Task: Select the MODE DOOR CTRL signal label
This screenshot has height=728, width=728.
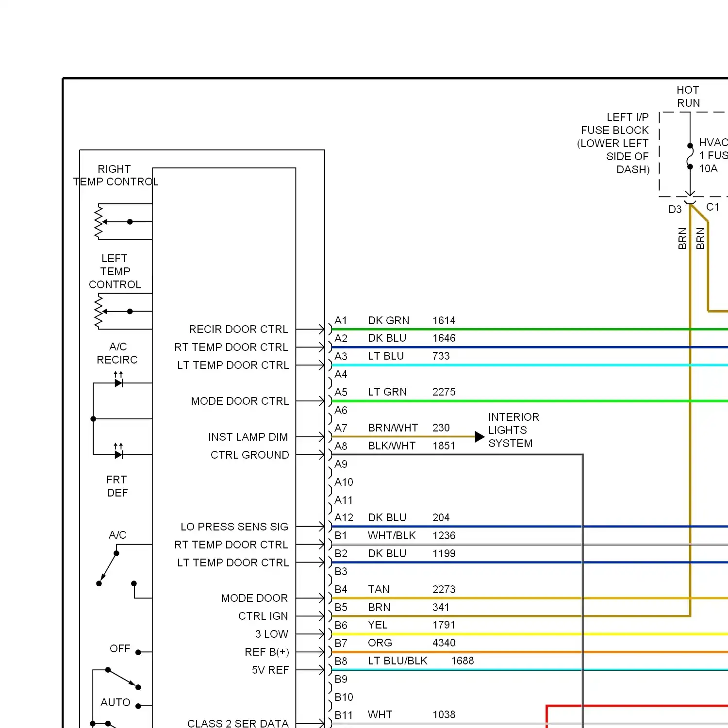Action: (x=240, y=401)
